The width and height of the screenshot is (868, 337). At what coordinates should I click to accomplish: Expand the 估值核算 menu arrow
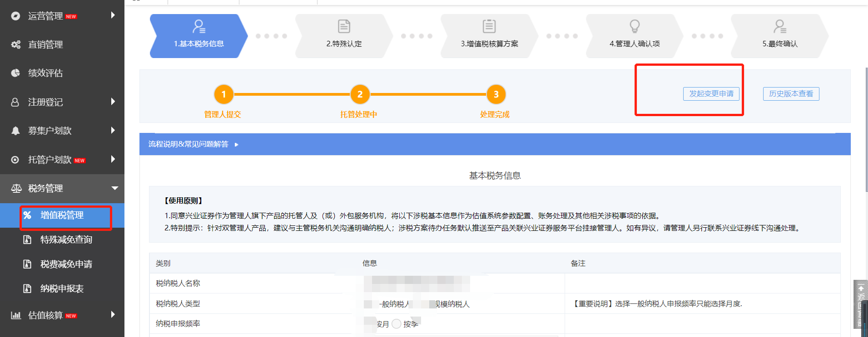[113, 314]
